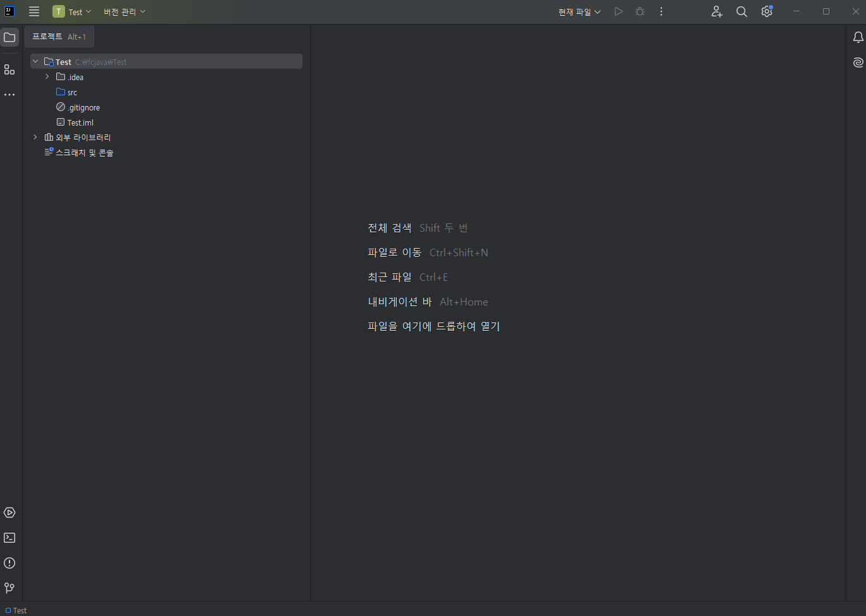
Task: Collapse the Test project root node
Action: (35, 61)
